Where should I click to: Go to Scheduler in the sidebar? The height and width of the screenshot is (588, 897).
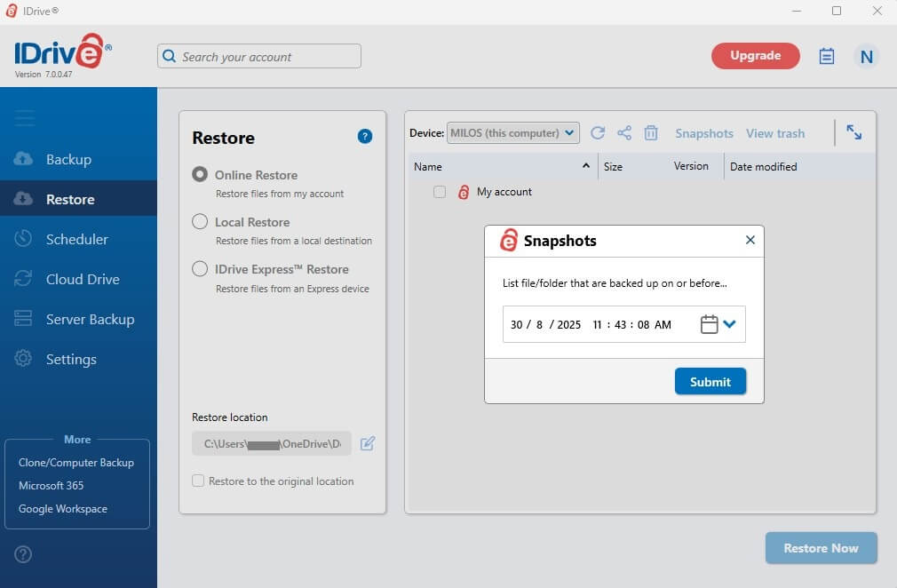[x=76, y=239]
